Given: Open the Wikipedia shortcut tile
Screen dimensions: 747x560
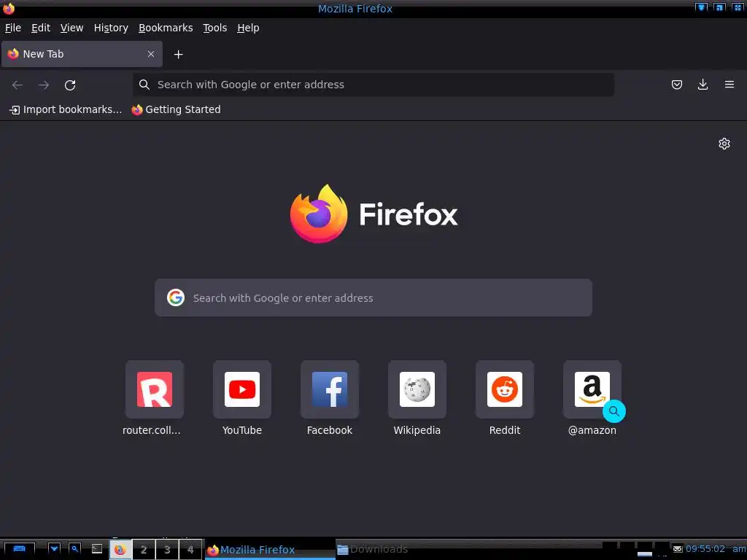Looking at the screenshot, I should 417,389.
